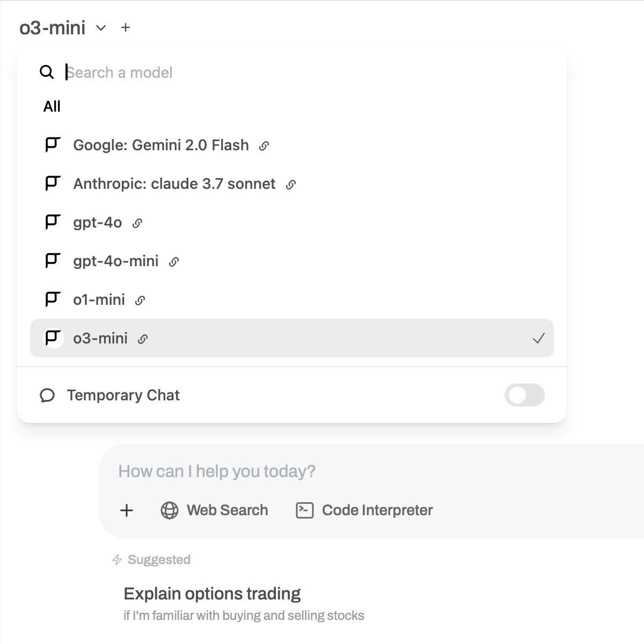
Task: Enable the Temporary Chat switch
Action: pos(524,396)
